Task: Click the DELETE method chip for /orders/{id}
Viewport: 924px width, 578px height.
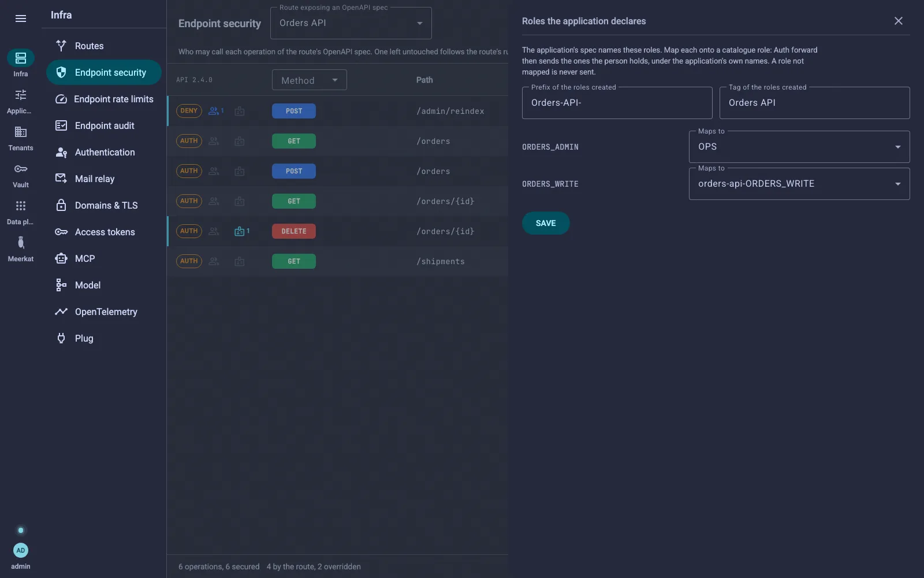Action: 294,231
